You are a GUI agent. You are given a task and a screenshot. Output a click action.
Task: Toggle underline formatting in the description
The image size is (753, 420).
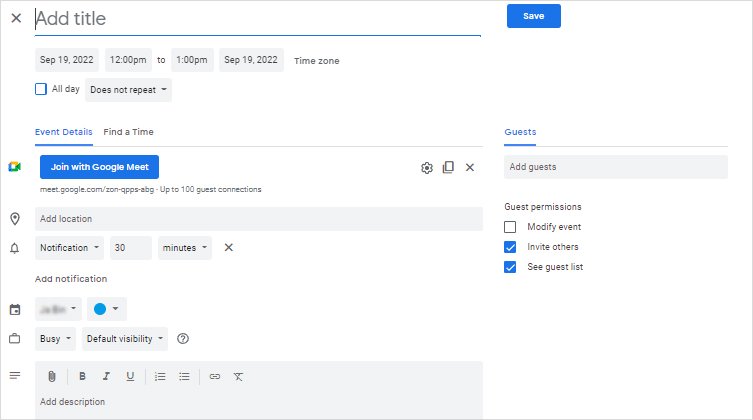(130, 377)
